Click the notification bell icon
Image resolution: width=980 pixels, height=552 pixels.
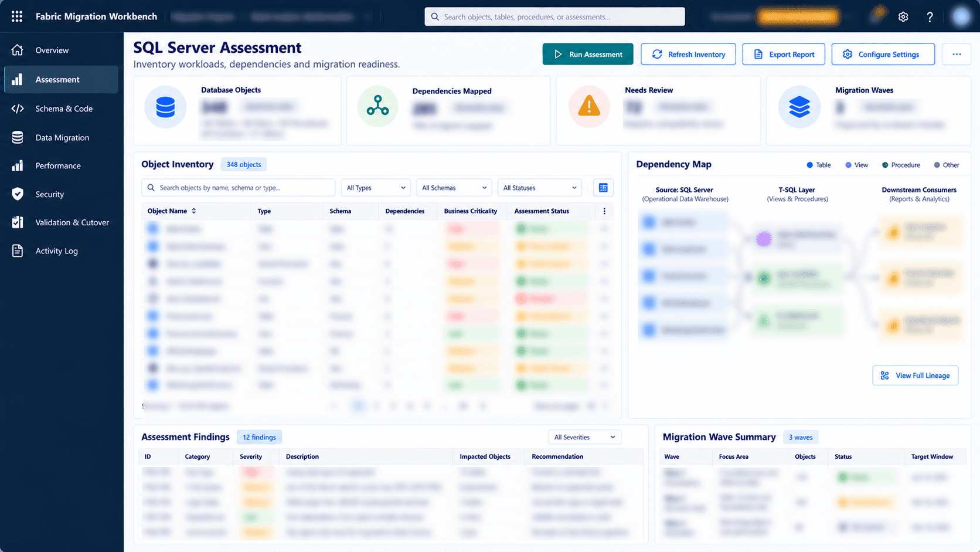(877, 15)
